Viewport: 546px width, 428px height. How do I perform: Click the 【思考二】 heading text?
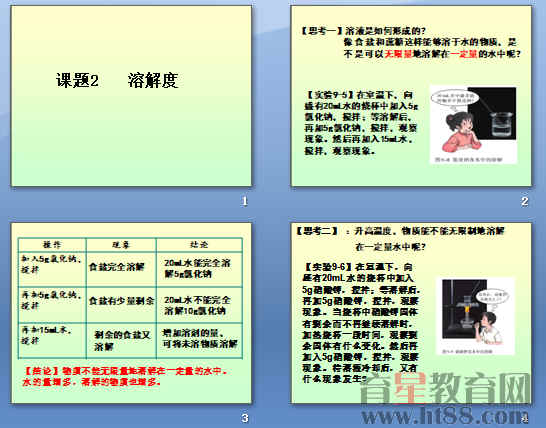(317, 231)
